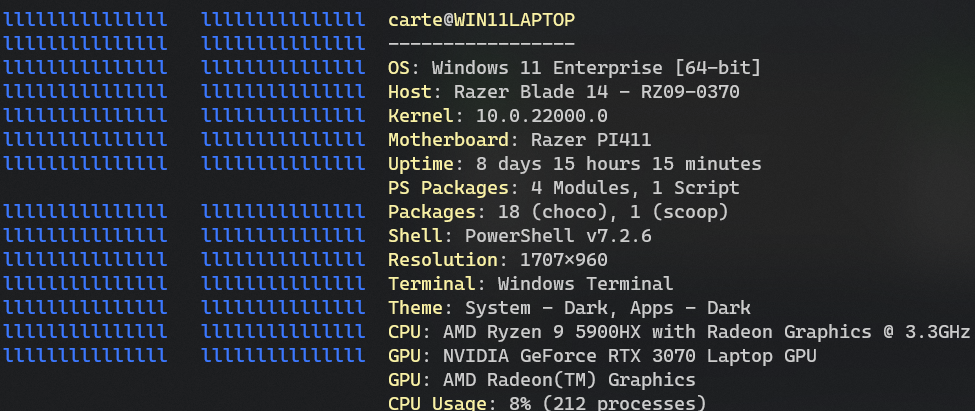This screenshot has height=411, width=975.
Task: Click the Host line Razer Blade 14
Action: (563, 92)
